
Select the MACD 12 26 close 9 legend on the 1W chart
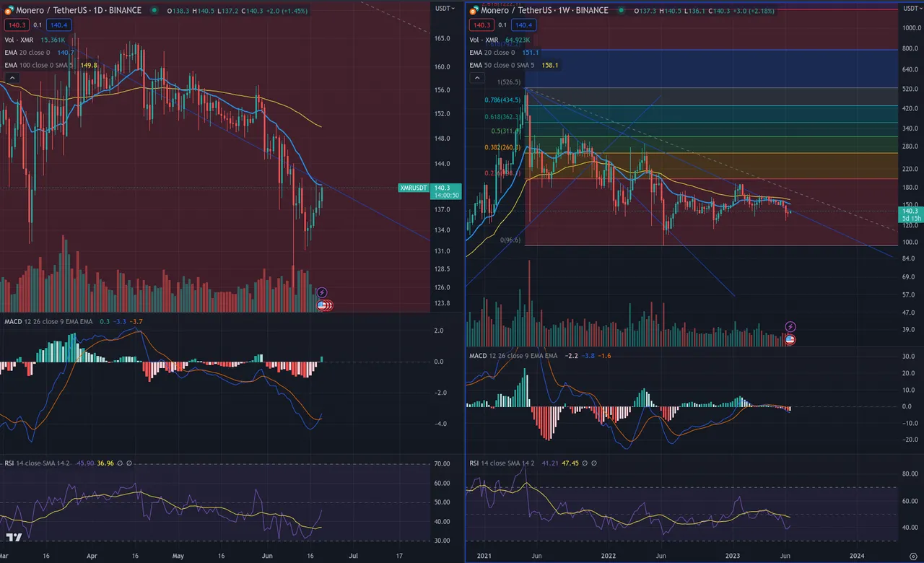(x=514, y=356)
